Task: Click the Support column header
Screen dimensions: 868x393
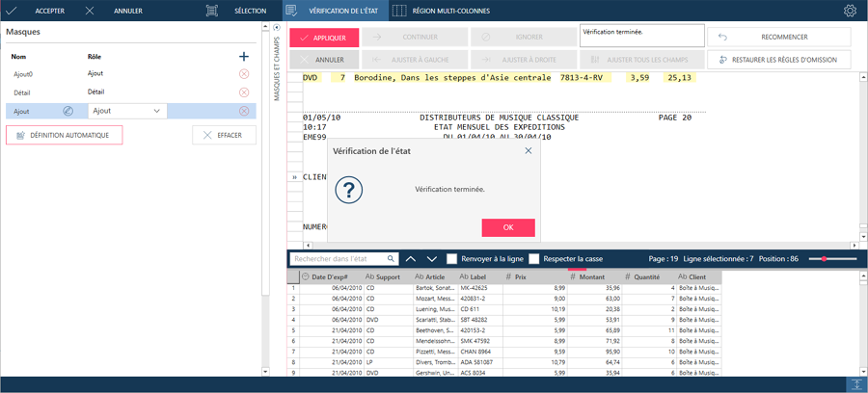Action: pos(388,276)
